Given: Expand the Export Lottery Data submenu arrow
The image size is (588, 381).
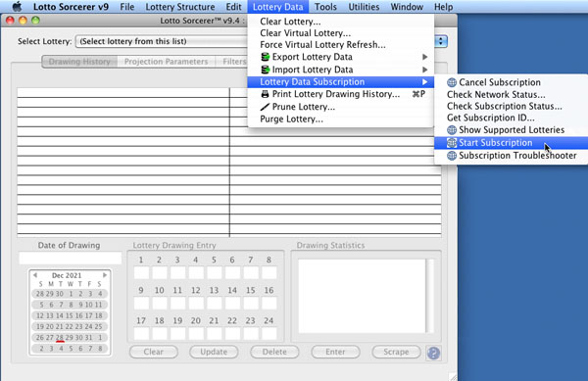Looking at the screenshot, I should click(424, 57).
